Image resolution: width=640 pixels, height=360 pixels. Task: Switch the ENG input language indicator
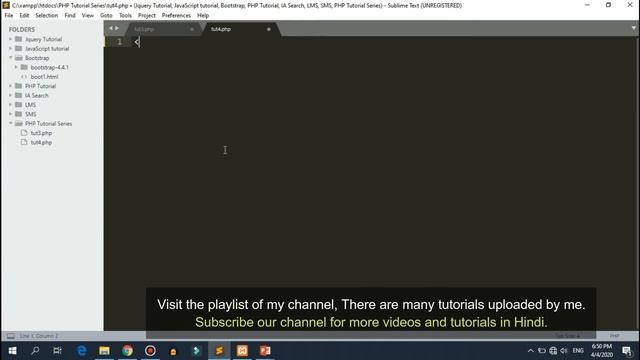coord(578,351)
